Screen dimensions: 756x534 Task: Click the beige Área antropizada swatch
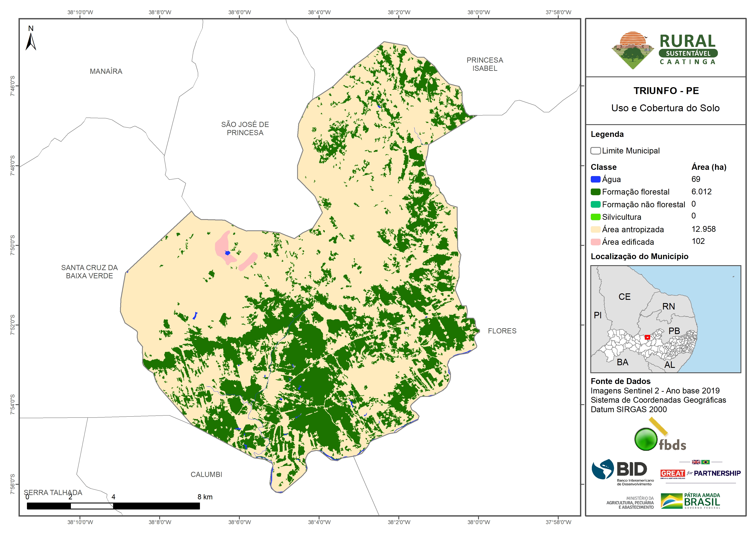pyautogui.click(x=595, y=229)
